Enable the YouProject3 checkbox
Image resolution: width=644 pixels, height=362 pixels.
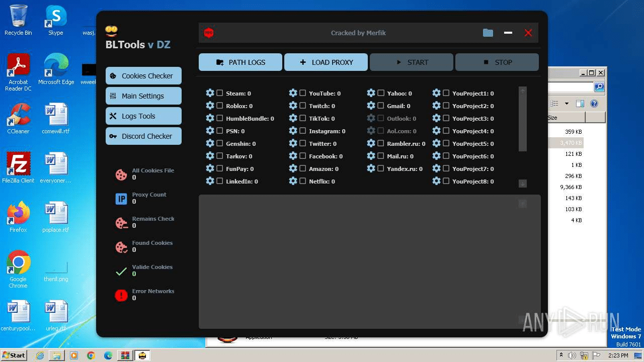pyautogui.click(x=446, y=118)
